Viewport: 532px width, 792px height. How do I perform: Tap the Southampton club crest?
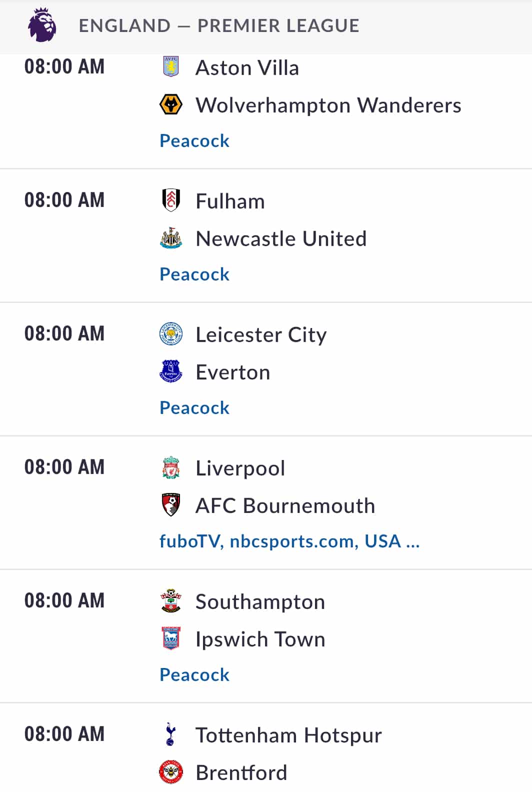click(x=171, y=601)
